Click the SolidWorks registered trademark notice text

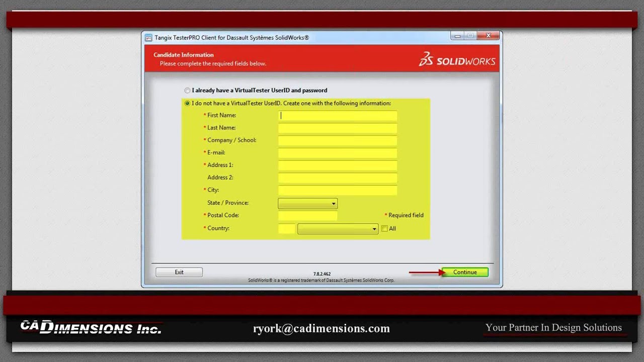click(321, 280)
